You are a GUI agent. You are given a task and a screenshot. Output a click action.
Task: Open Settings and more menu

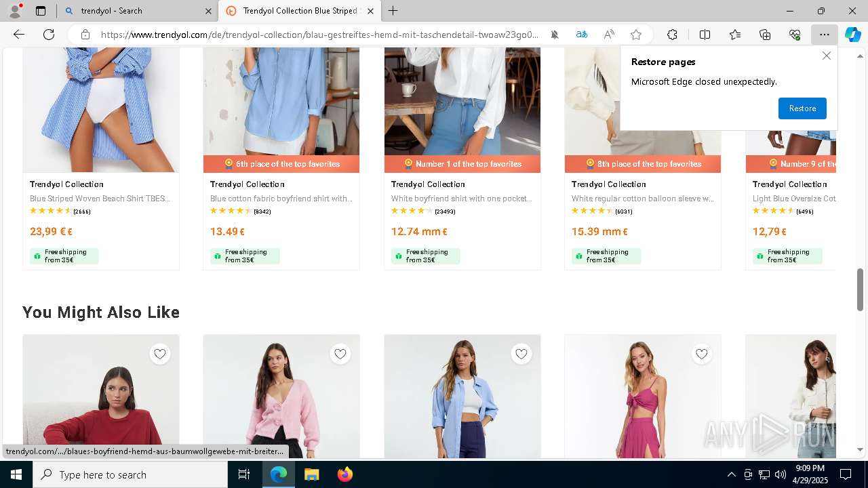pyautogui.click(x=824, y=35)
